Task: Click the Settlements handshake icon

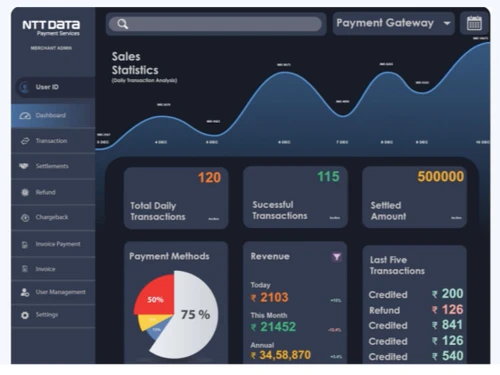Action: click(x=24, y=166)
